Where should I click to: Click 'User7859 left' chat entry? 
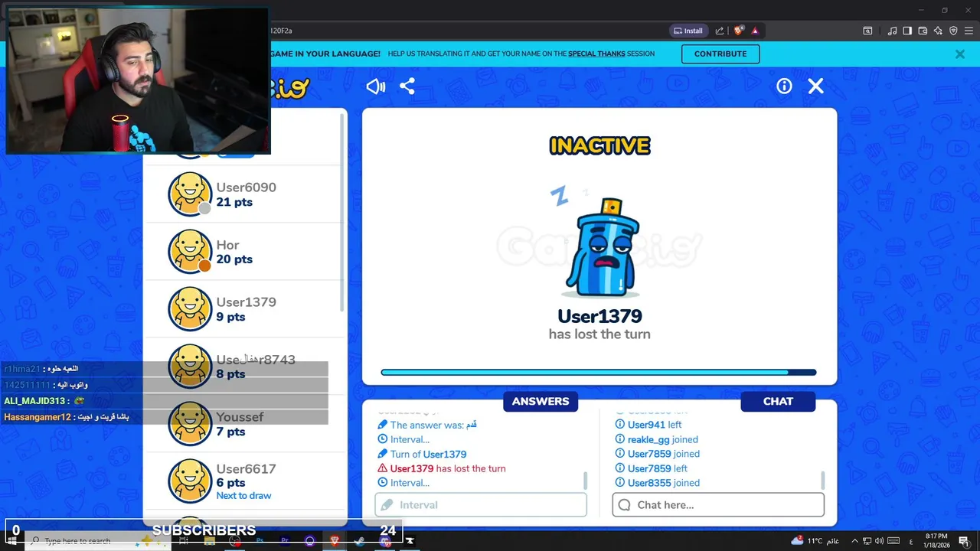[652, 468]
